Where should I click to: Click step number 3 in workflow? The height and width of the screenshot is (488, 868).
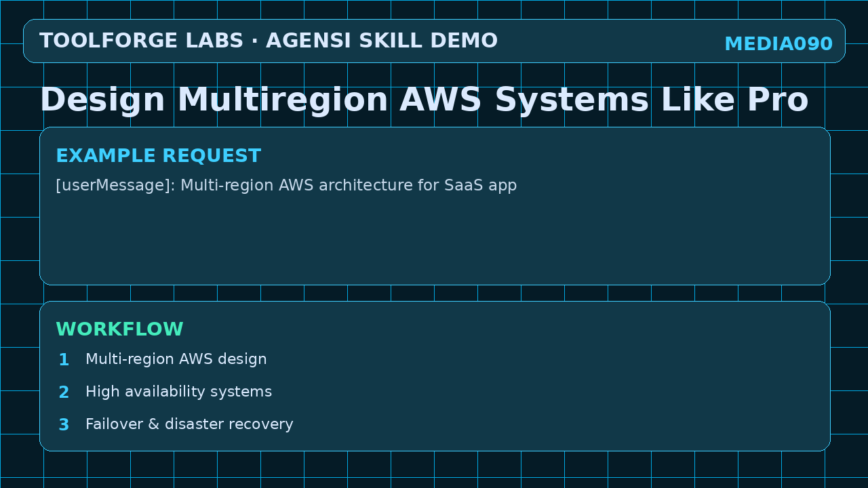pos(64,425)
